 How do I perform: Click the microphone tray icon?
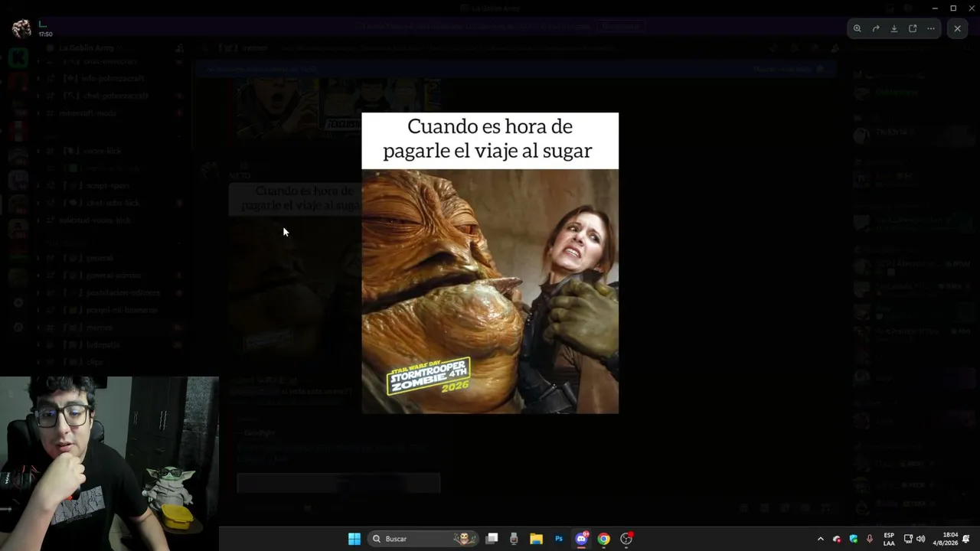pos(870,539)
